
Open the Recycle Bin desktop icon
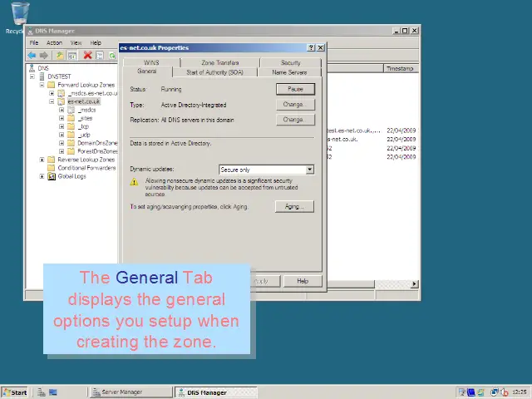click(x=20, y=13)
